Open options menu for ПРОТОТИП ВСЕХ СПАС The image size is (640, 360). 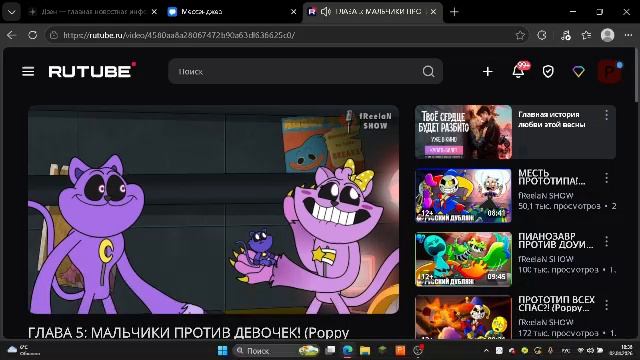[x=607, y=304]
